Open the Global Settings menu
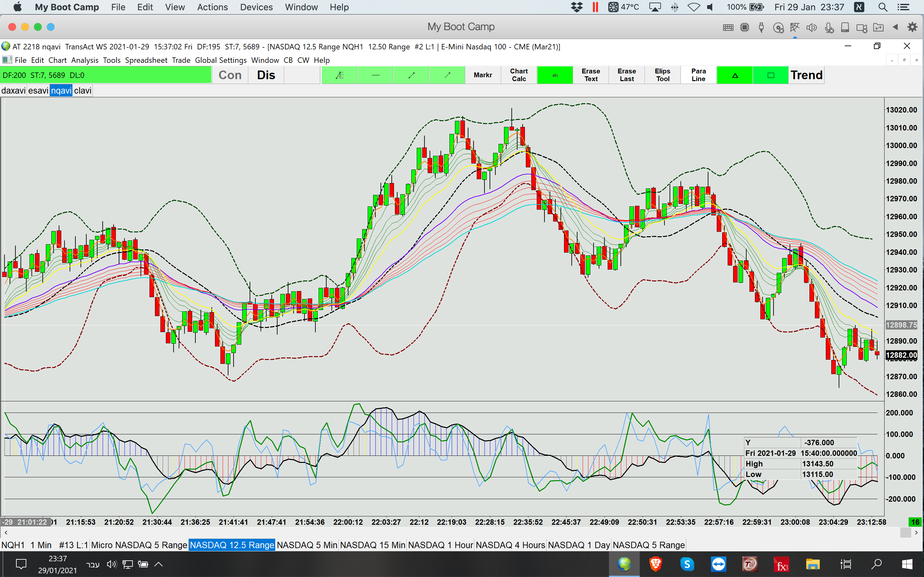 [x=220, y=60]
